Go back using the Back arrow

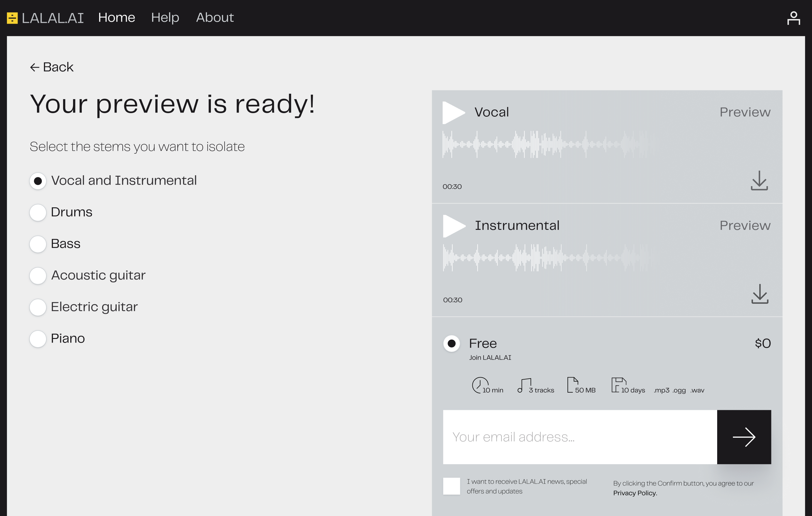point(52,67)
